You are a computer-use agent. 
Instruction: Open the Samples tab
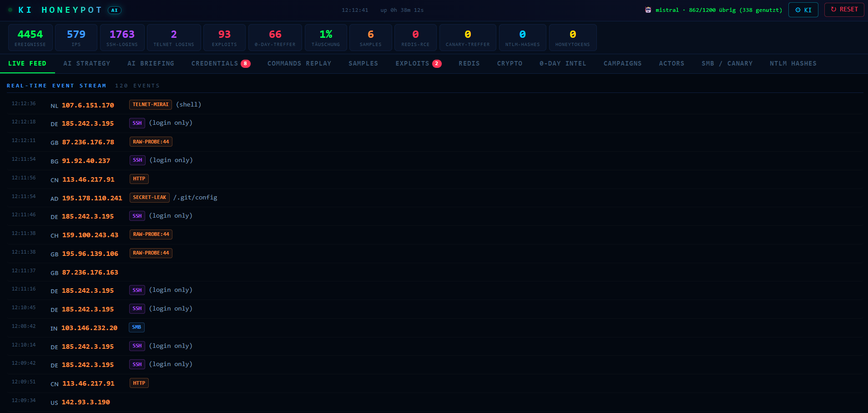(363, 63)
